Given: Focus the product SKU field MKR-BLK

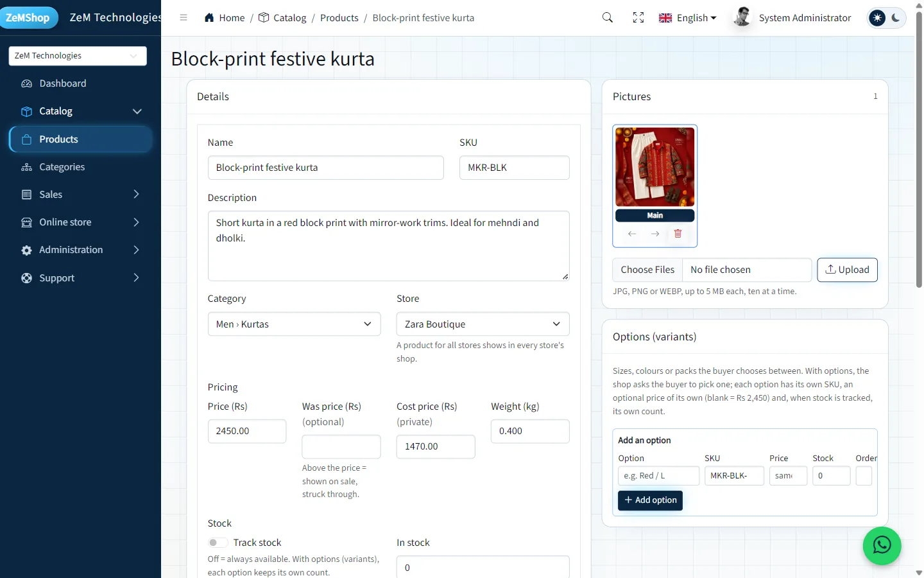Looking at the screenshot, I should [x=514, y=168].
